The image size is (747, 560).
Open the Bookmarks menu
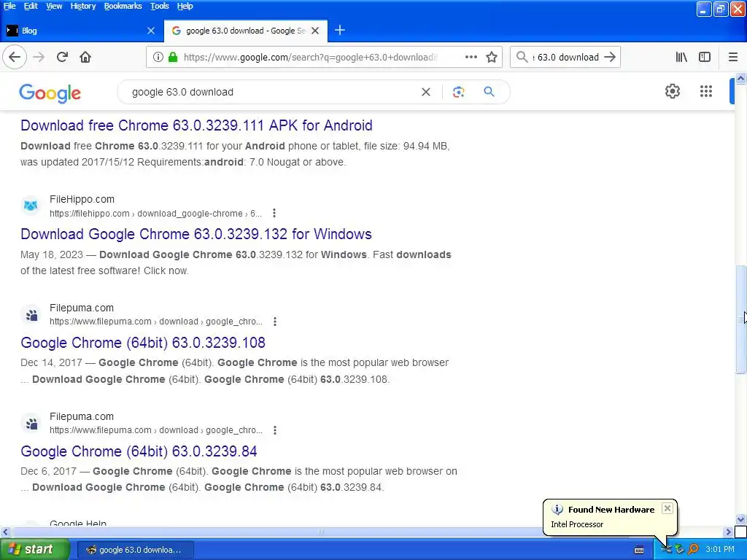[123, 6]
